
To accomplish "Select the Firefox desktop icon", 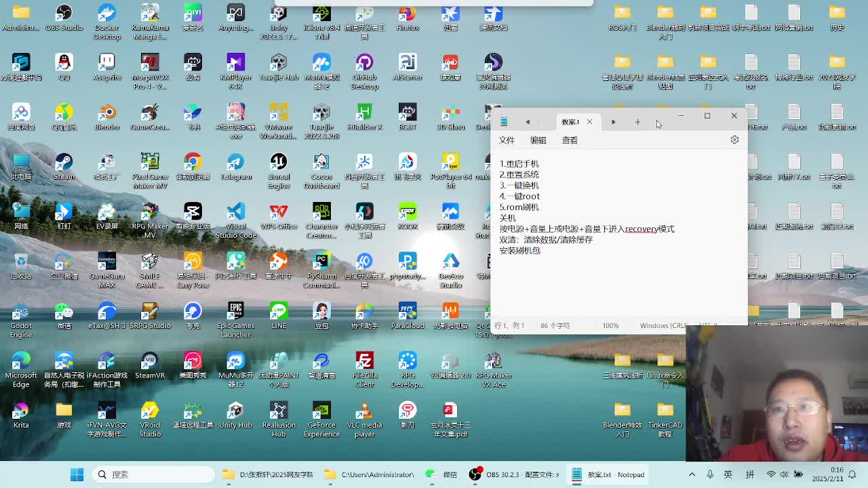I will pyautogui.click(x=408, y=18).
